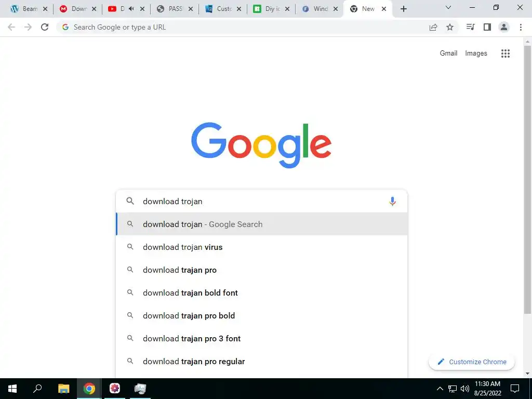Image resolution: width=532 pixels, height=399 pixels.
Task: Select the "download trajan pro bold" suggestion
Action: click(x=262, y=315)
